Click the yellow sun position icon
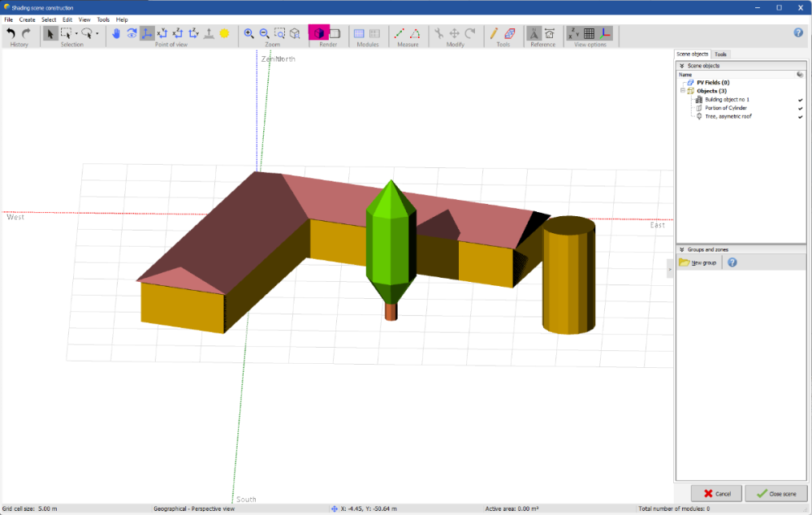 pos(224,33)
